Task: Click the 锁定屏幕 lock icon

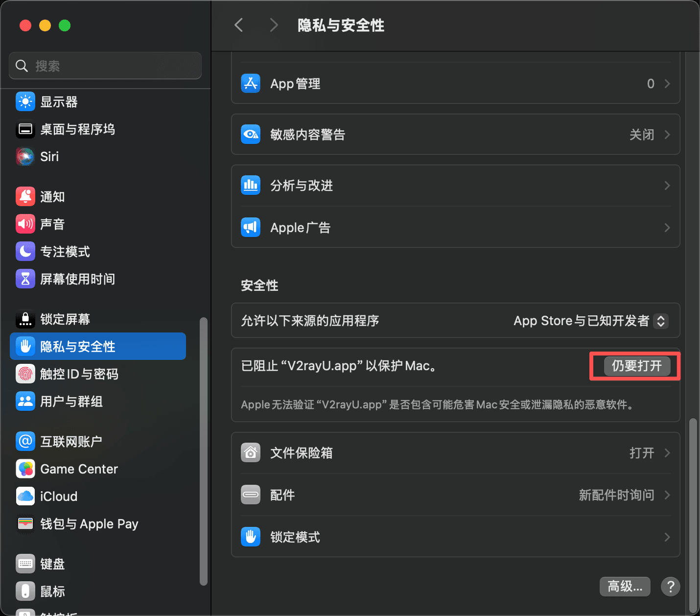Action: coord(25,319)
